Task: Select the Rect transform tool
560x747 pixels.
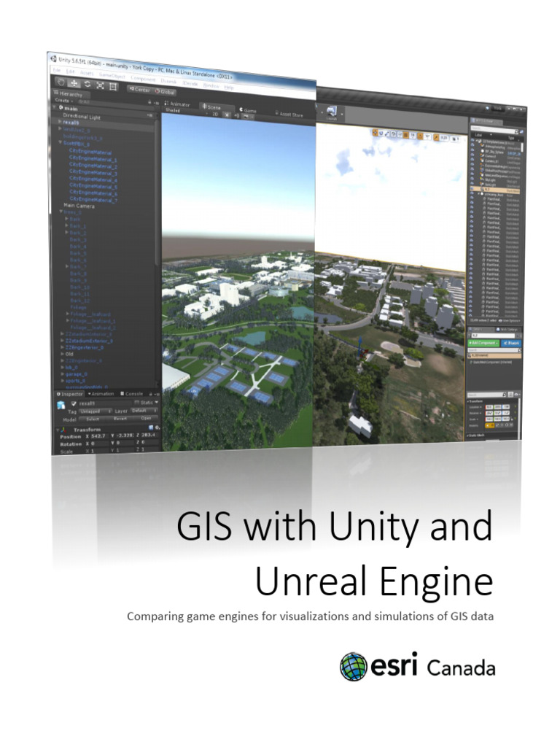Action: point(112,87)
